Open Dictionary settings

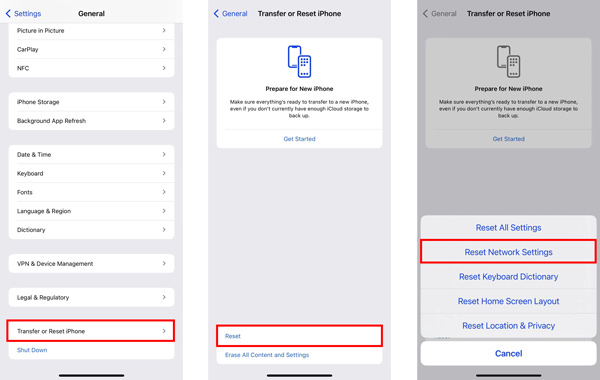click(x=91, y=230)
